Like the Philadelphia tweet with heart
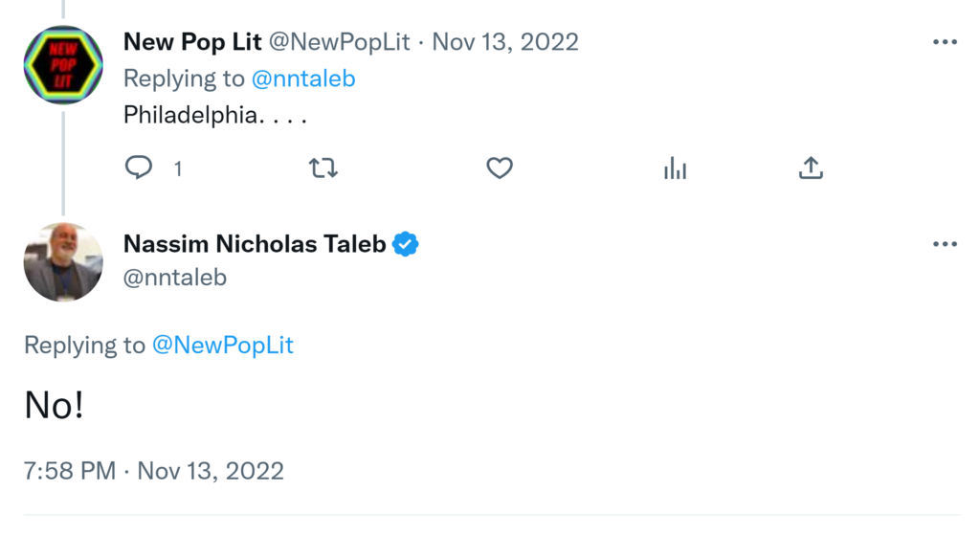The image size is (980, 536). 500,168
